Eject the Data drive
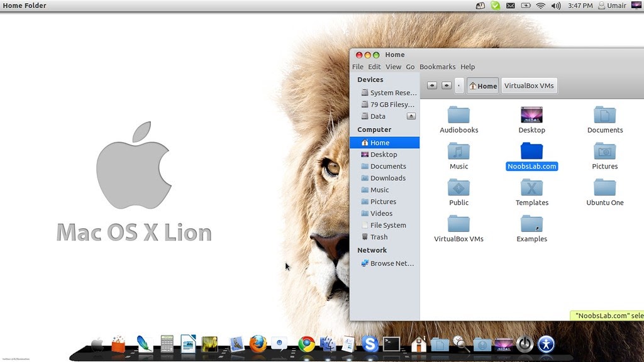This screenshot has width=644, height=362. 411,116
